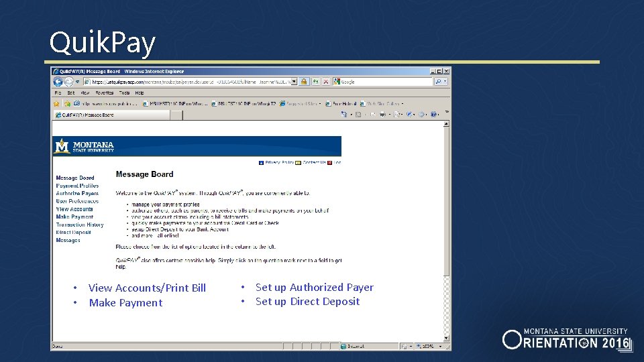Click the Read Mail icon
The width and height of the screenshot is (644, 362).
(372, 115)
